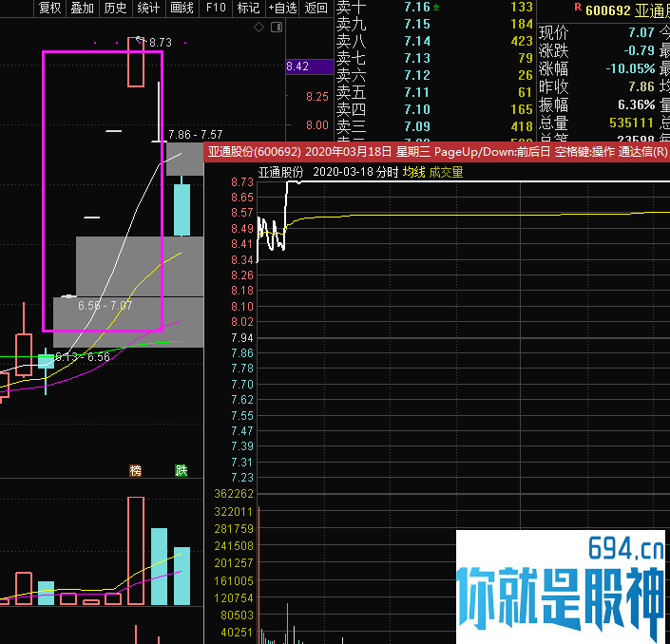Select 卖八 order row price 7.14
The width and height of the screenshot is (670, 644).
[417, 42]
